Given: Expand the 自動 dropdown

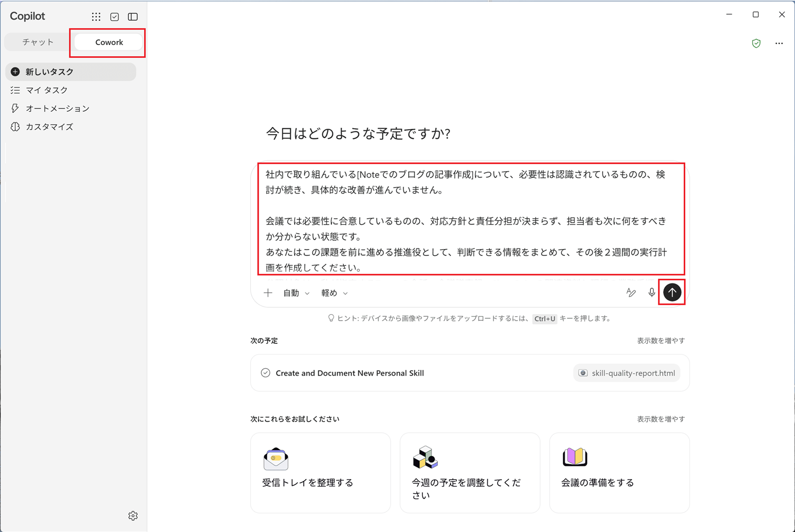Looking at the screenshot, I should tap(296, 293).
